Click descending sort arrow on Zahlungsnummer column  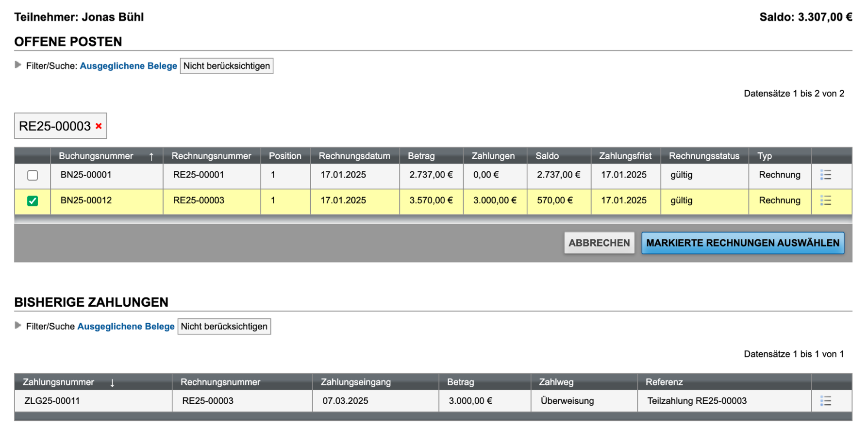point(112,383)
